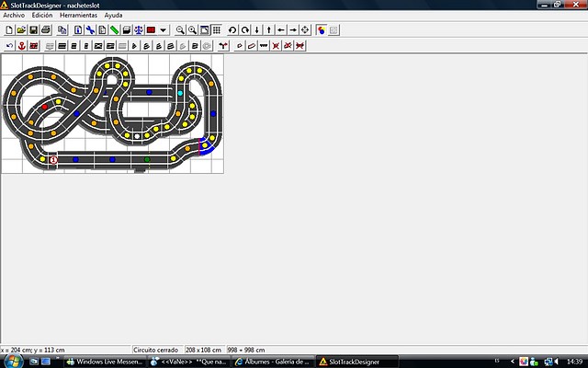This screenshot has width=588, height=368.
Task: Click '998 + 998 cm' status text
Action: [x=246, y=350]
